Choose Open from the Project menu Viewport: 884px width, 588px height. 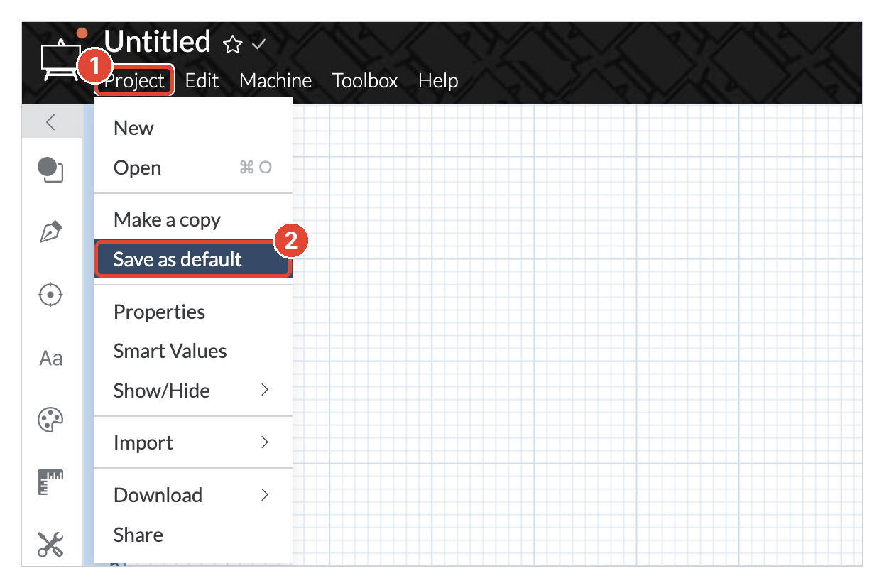193,168
